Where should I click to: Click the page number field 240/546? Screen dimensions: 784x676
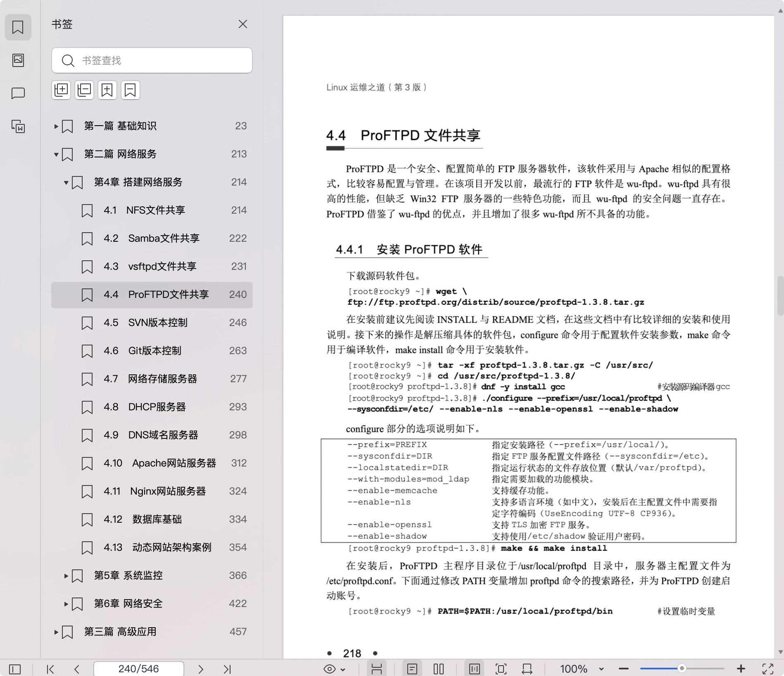pyautogui.click(x=139, y=669)
